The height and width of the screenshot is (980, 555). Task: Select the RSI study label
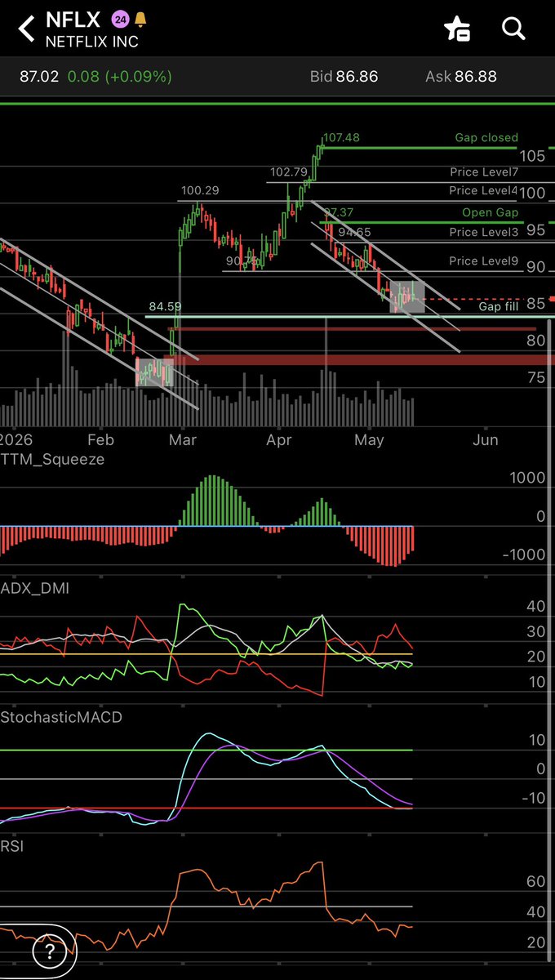click(12, 847)
